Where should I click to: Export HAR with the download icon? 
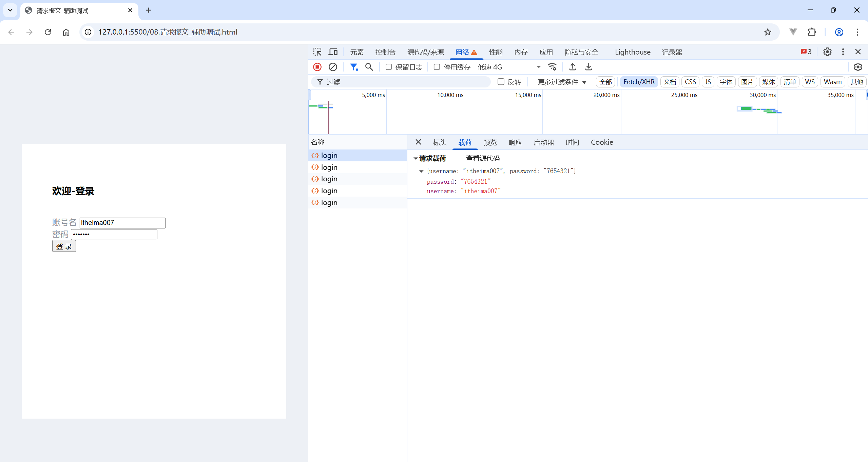click(x=589, y=67)
